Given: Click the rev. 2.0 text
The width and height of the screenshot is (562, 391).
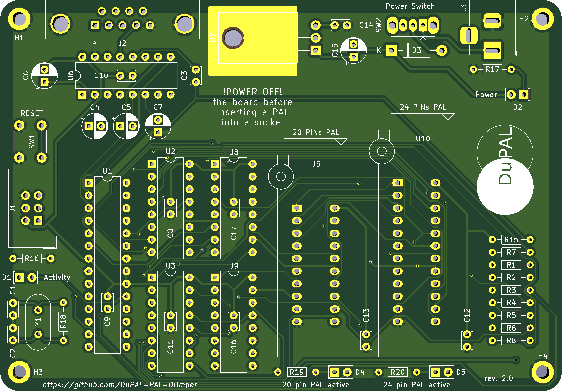Looking at the screenshot, I should [499, 378].
